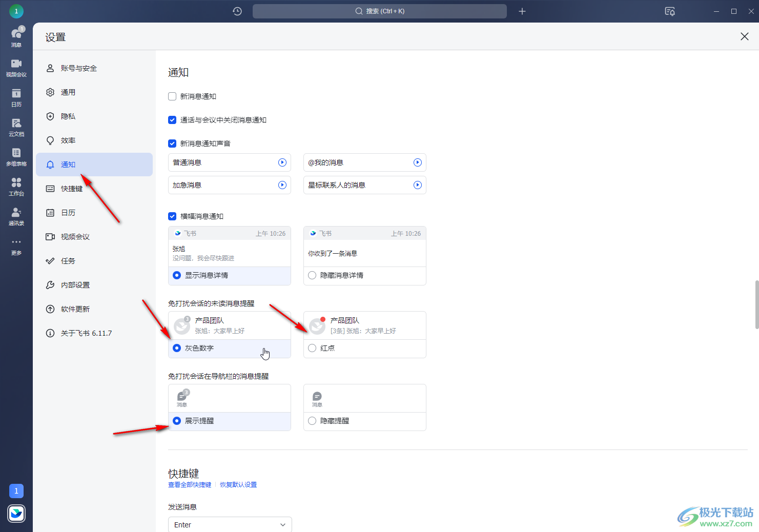Toggle the 横幅消息通知 checkbox
This screenshot has width=759, height=532.
[x=172, y=216]
